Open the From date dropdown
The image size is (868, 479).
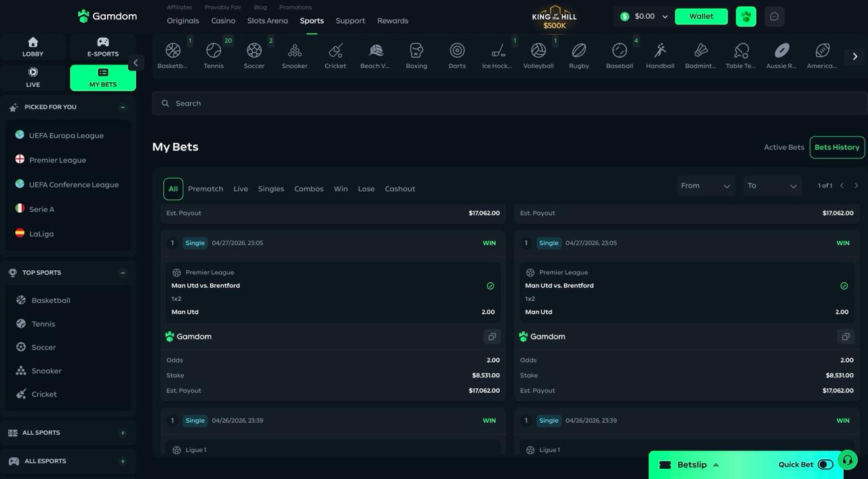coord(706,186)
